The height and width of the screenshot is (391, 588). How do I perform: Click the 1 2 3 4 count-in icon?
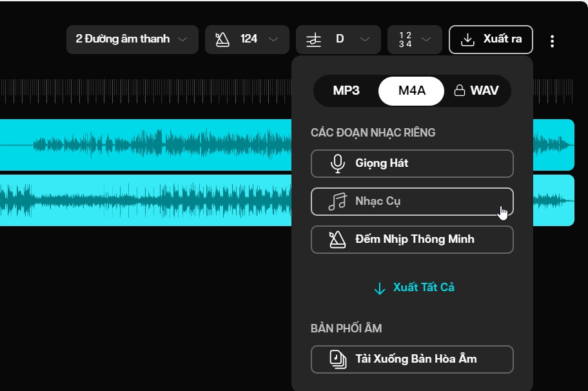click(x=405, y=40)
